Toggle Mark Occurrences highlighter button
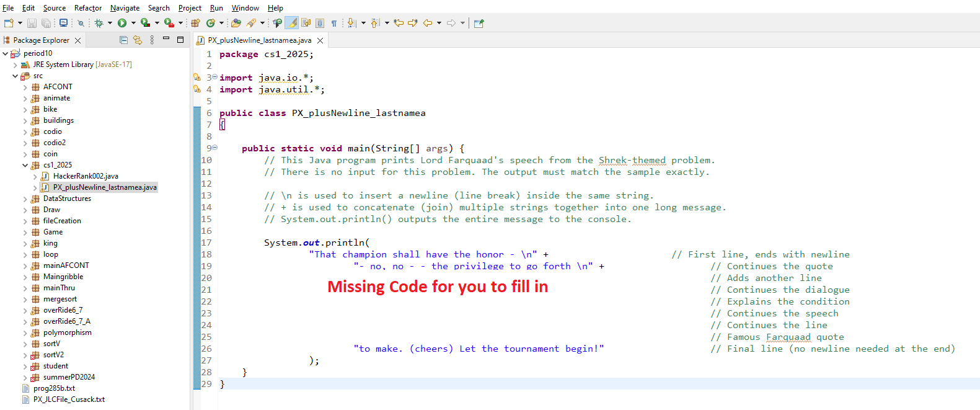Viewport: 980px width, 410px height. pyautogui.click(x=292, y=23)
